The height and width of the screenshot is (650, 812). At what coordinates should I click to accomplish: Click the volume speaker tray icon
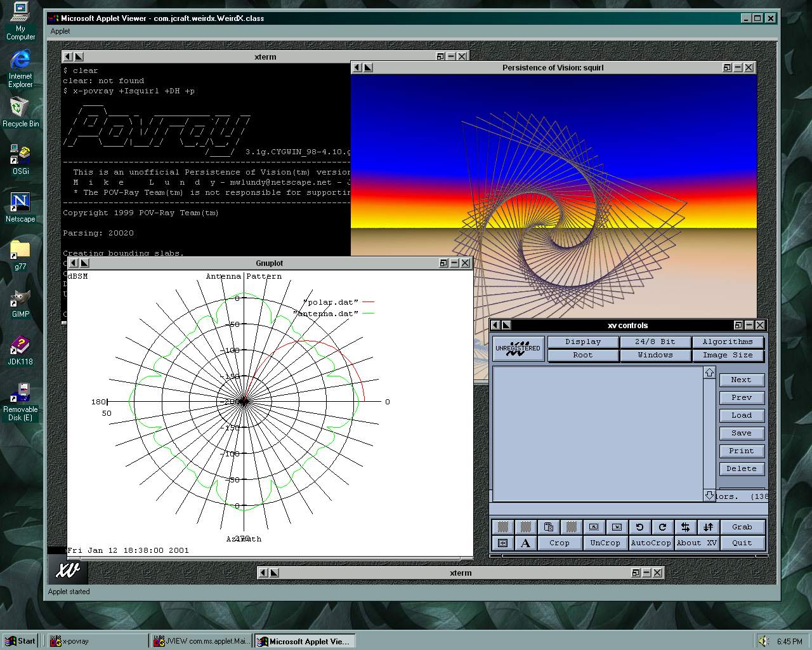coord(763,641)
